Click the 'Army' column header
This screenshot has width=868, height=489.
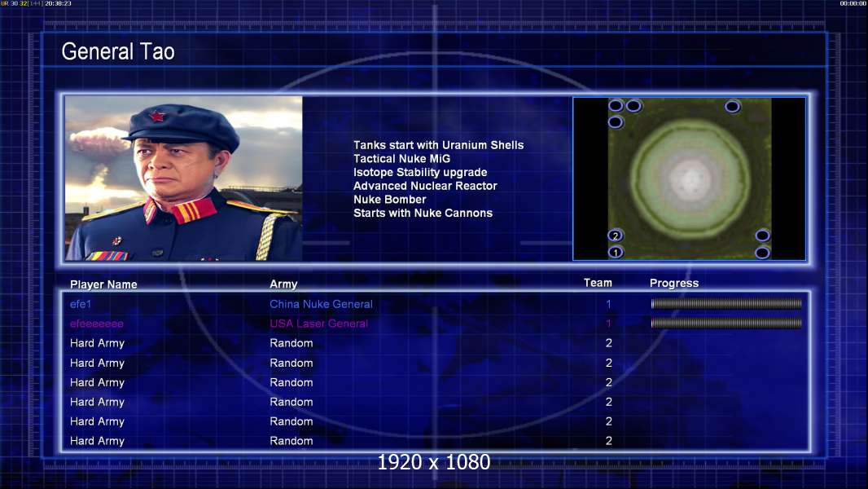click(283, 284)
